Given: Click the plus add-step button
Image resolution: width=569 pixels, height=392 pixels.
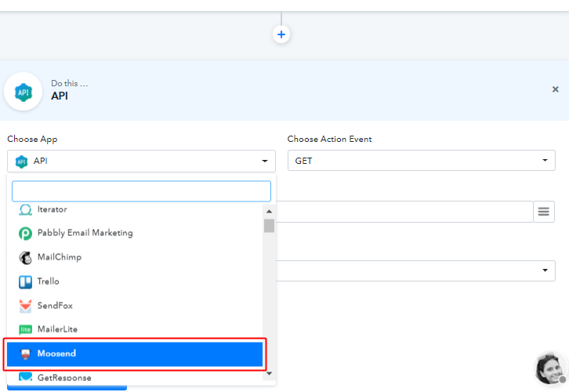Looking at the screenshot, I should tap(281, 34).
